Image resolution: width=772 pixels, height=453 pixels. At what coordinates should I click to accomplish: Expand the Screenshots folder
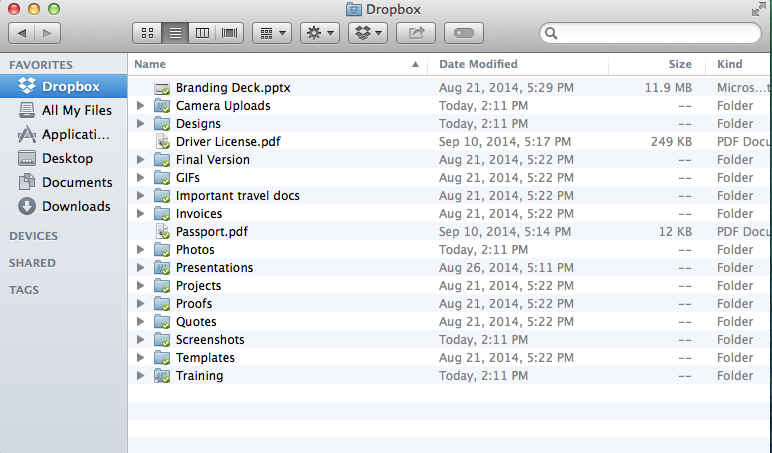(x=140, y=340)
